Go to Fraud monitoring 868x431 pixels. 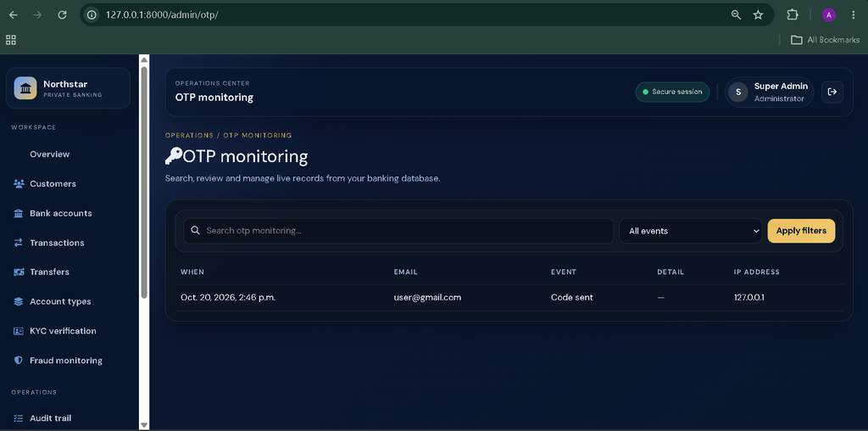[x=68, y=361]
